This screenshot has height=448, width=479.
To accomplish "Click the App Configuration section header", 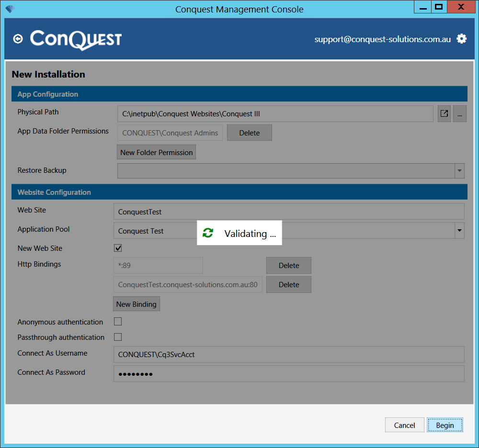I will pos(239,94).
